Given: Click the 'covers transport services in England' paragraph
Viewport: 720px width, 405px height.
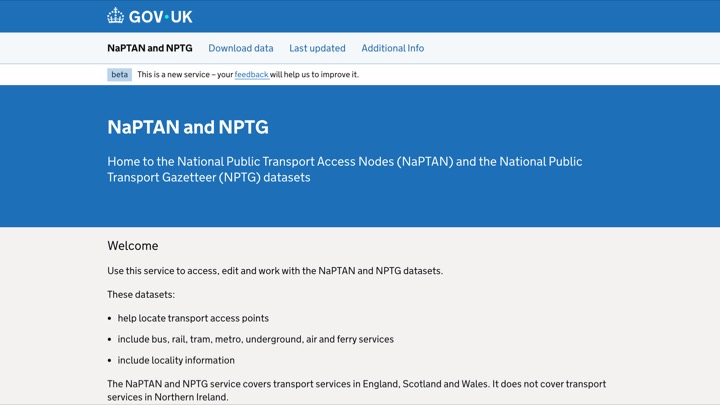Looking at the screenshot, I should pyautogui.click(x=356, y=390).
